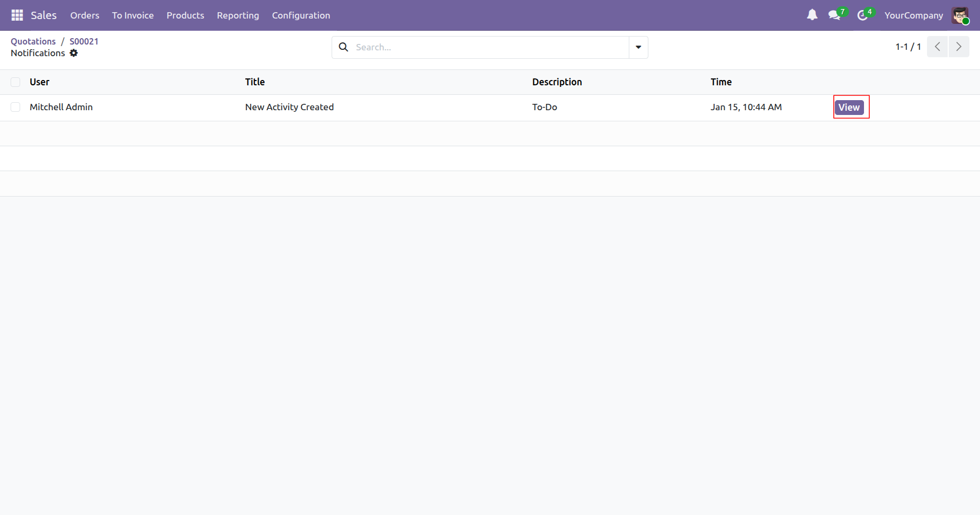980x515 pixels.
Task: Click the Mitchell Admin user cell
Action: pos(61,107)
